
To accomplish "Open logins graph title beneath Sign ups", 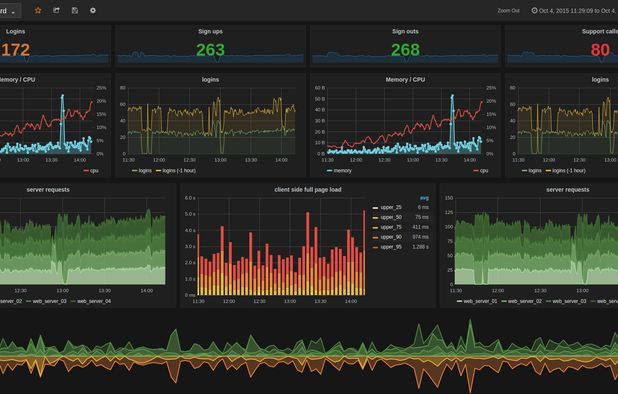I will [x=210, y=80].
